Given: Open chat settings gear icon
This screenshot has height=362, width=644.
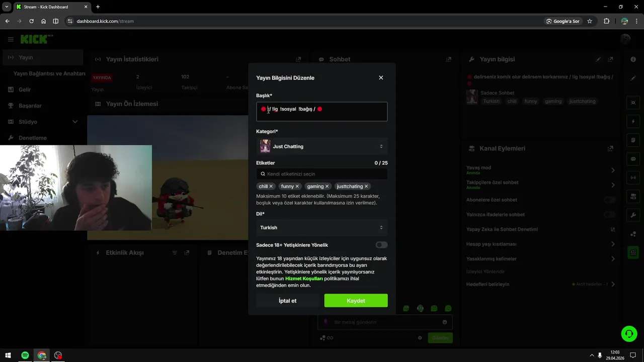Looking at the screenshot, I should point(420,338).
